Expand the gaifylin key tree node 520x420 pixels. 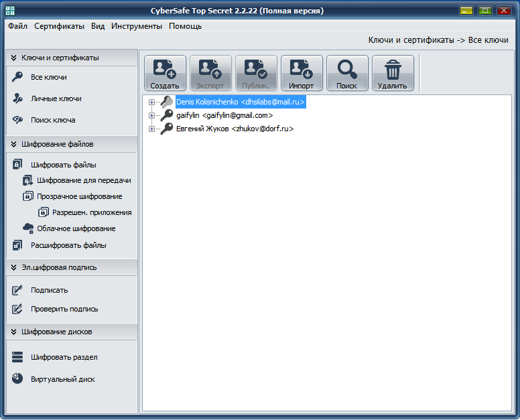[x=152, y=115]
